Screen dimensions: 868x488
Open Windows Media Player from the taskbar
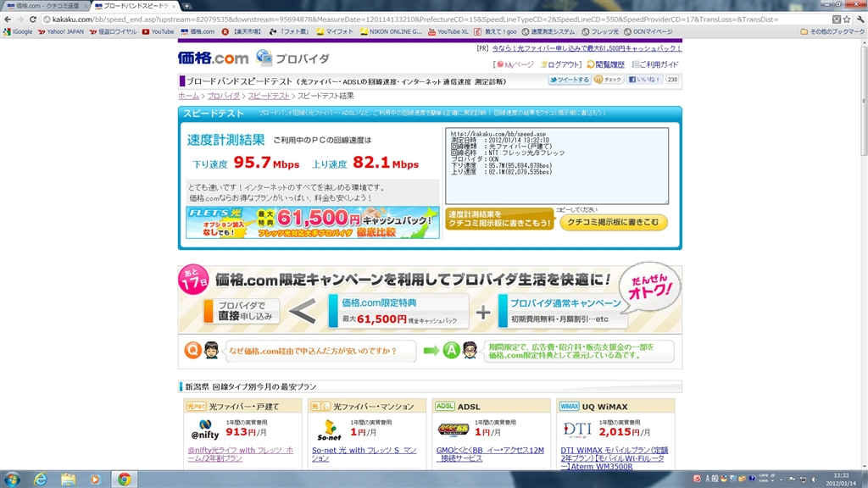coord(95,480)
